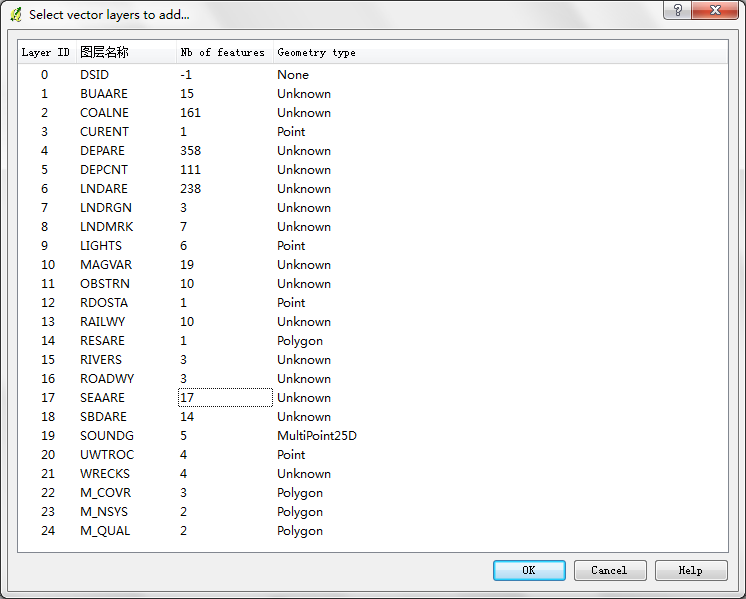Image resolution: width=746 pixels, height=599 pixels.
Task: Click the MultiPoint25D geometry type cell
Action: (x=317, y=436)
